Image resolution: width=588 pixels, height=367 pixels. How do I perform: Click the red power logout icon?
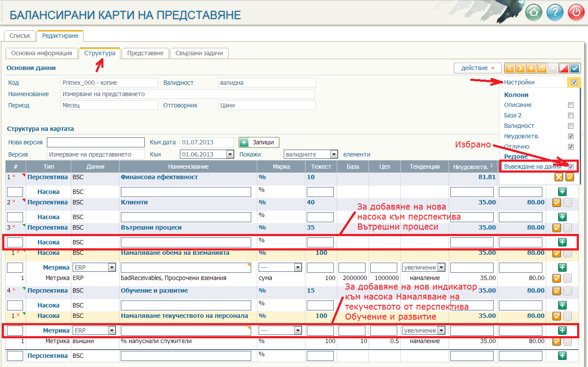pos(576,12)
